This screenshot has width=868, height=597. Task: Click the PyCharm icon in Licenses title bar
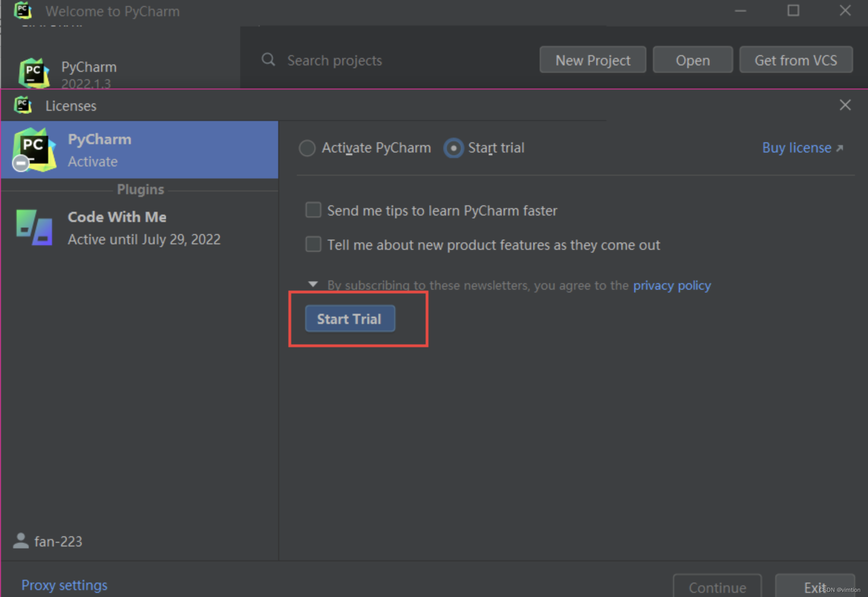coord(23,105)
